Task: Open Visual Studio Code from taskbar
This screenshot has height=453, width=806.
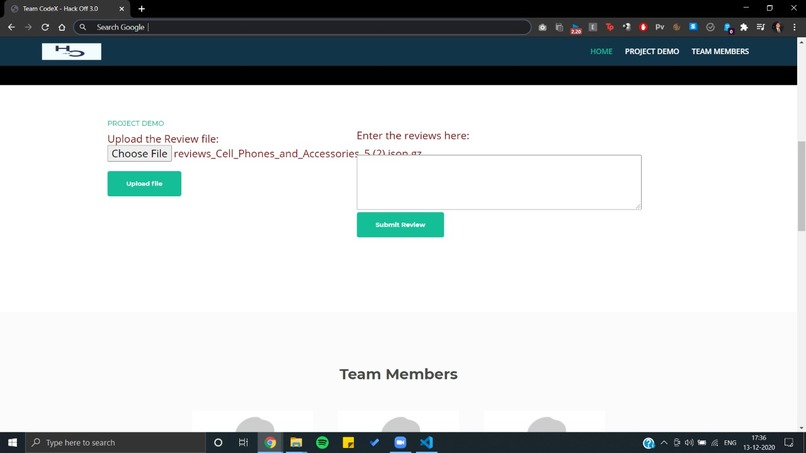Action: pos(426,442)
